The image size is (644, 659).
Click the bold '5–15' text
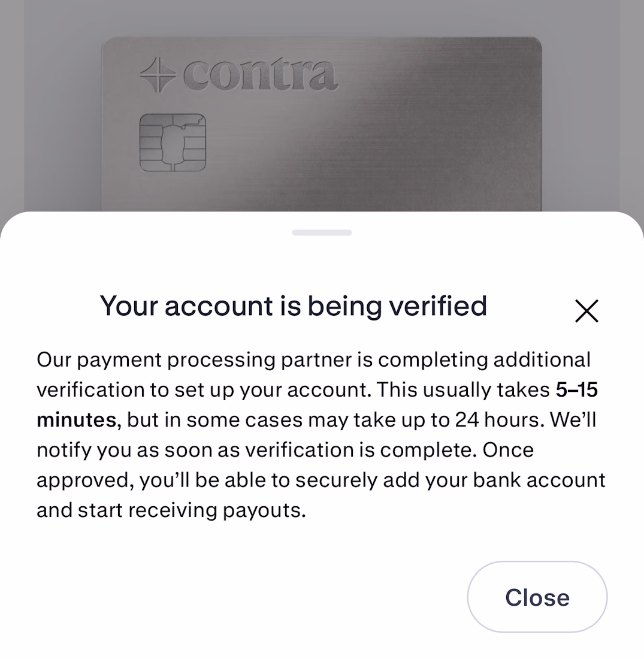pyautogui.click(x=576, y=390)
